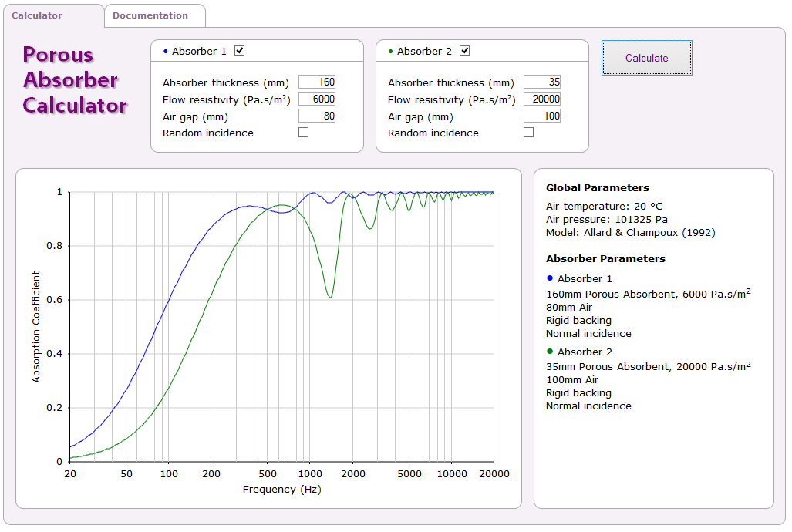Screen dimensions: 792x532
Task: Click Absorber 2 flow resistivity field
Action: 542,99
